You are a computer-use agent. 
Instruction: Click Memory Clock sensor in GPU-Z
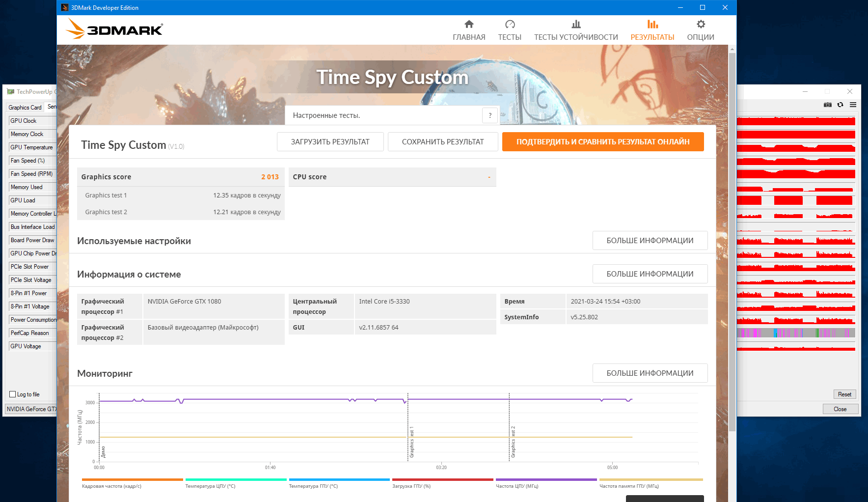[32, 134]
